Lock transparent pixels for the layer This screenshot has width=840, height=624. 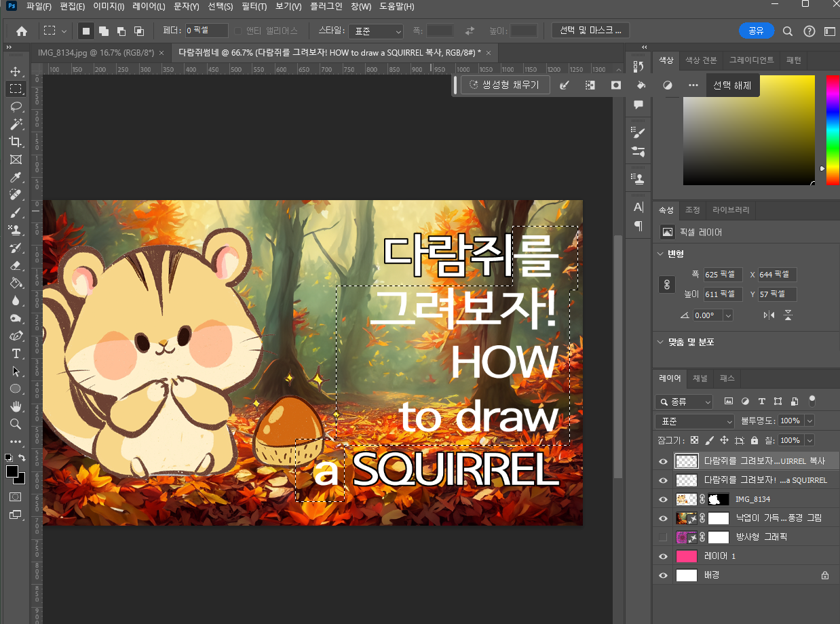pyautogui.click(x=694, y=440)
